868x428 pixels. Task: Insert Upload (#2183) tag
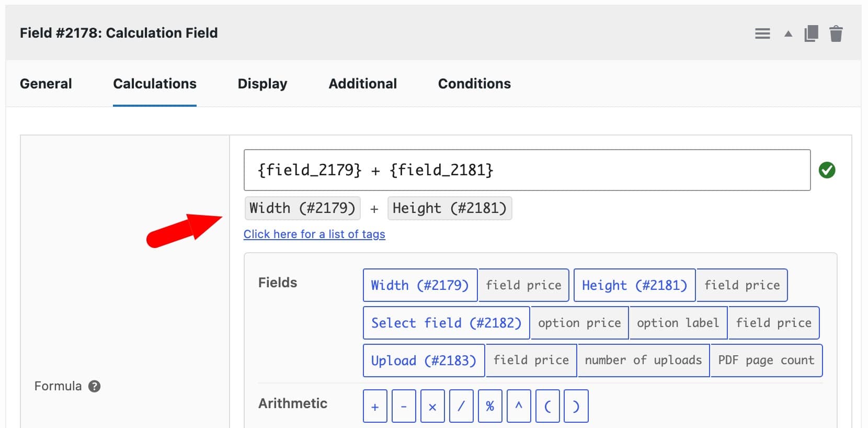click(x=424, y=361)
